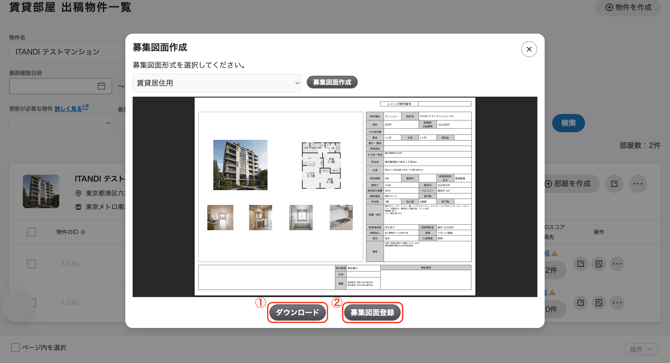Click the ダウンロード button

297,313
